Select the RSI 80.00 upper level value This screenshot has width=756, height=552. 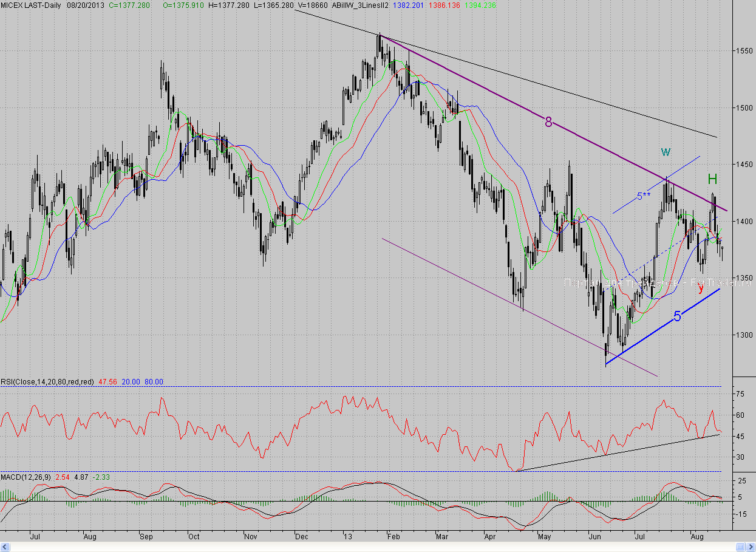(x=154, y=382)
